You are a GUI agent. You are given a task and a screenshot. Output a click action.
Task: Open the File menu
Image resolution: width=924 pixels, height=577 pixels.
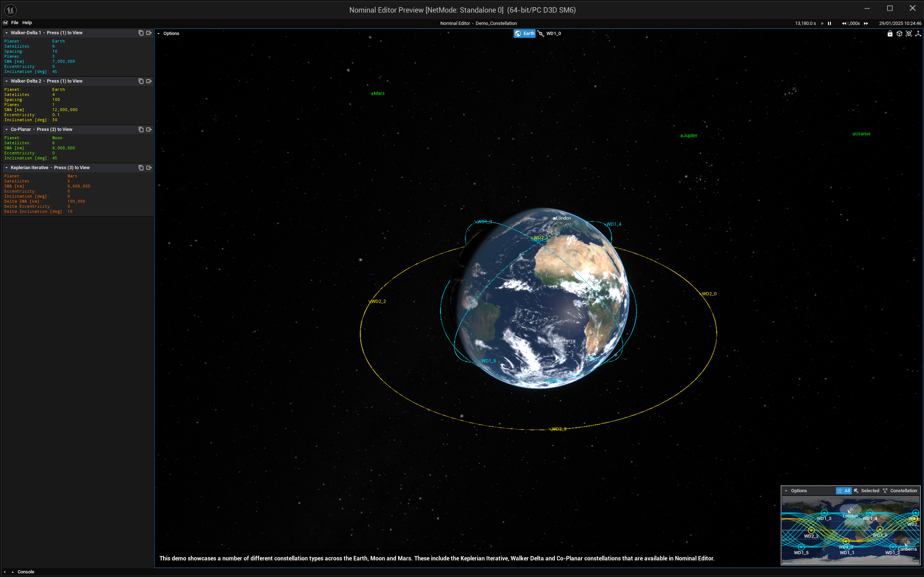[x=14, y=22]
